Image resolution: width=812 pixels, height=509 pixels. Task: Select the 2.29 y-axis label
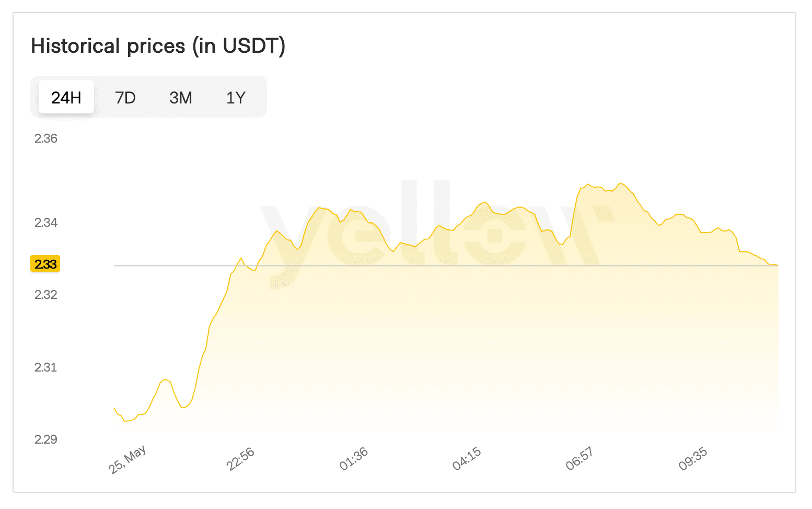tap(46, 439)
